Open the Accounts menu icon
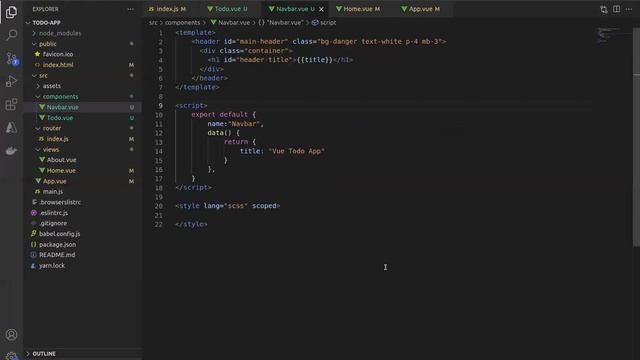 [11, 335]
